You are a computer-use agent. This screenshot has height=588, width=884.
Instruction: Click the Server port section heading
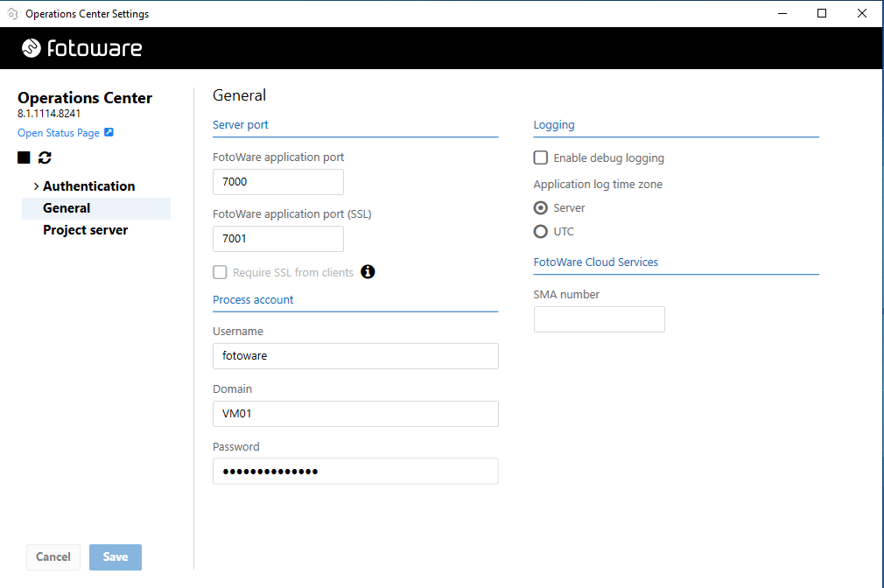240,124
